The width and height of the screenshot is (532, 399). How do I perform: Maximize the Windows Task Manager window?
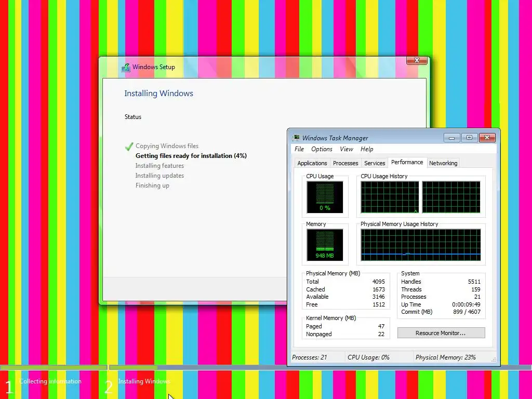pos(469,138)
